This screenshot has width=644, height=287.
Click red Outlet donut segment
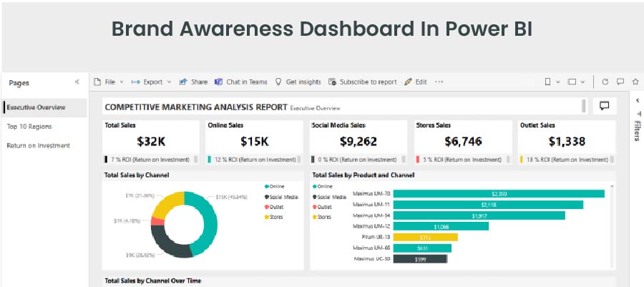157,222
